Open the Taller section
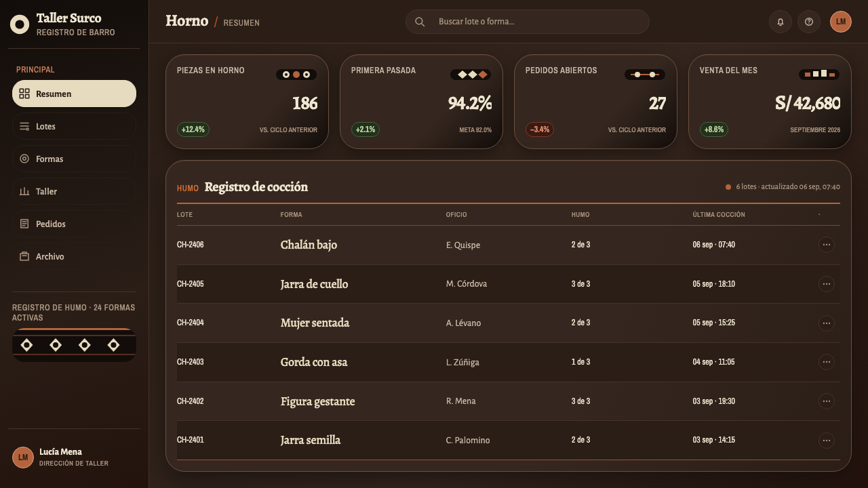This screenshot has width=868, height=488. pos(74,191)
